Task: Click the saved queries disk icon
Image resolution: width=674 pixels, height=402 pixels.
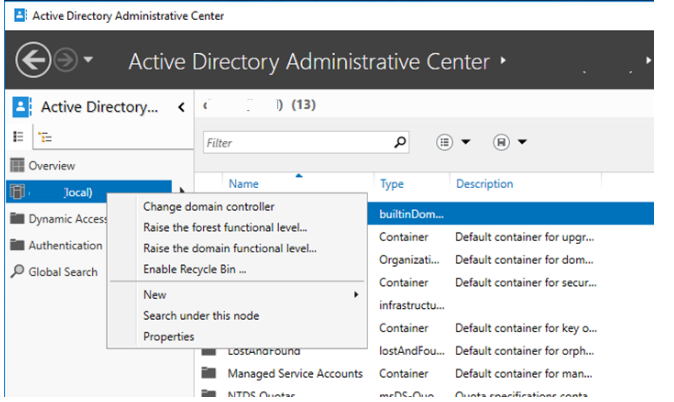Action: click(501, 142)
